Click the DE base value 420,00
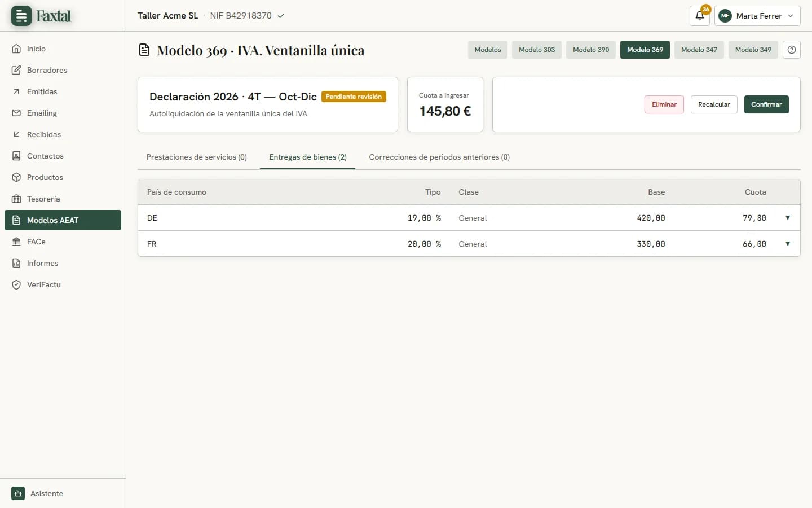The width and height of the screenshot is (812, 508). click(651, 218)
